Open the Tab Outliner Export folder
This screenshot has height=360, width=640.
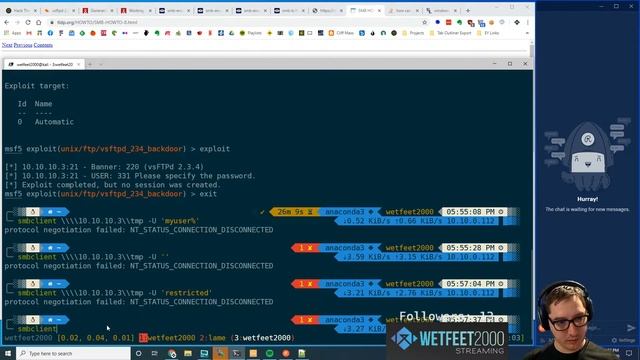(450, 33)
